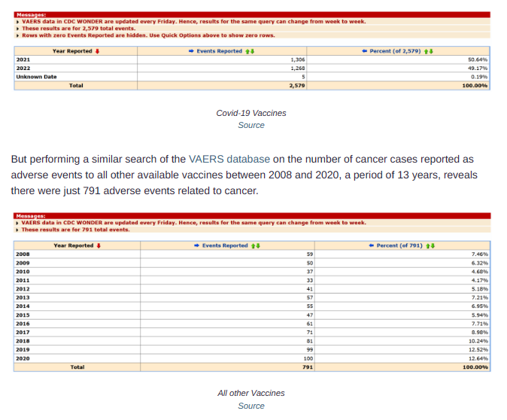Click the 12.64% percent value for 2020
Viewport: 507px width, 420px height.
(478, 358)
